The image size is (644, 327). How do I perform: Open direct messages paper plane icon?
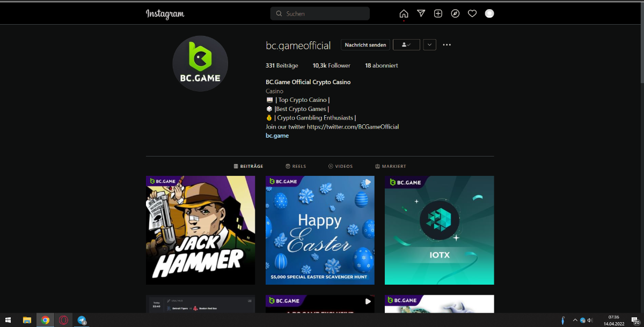pyautogui.click(x=421, y=14)
